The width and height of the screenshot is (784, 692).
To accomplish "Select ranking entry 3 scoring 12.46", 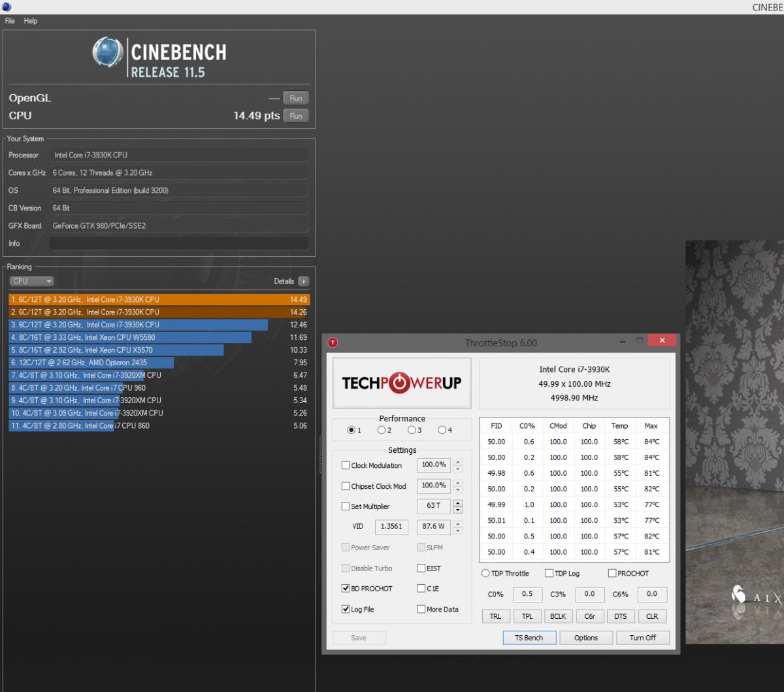I will tap(159, 325).
